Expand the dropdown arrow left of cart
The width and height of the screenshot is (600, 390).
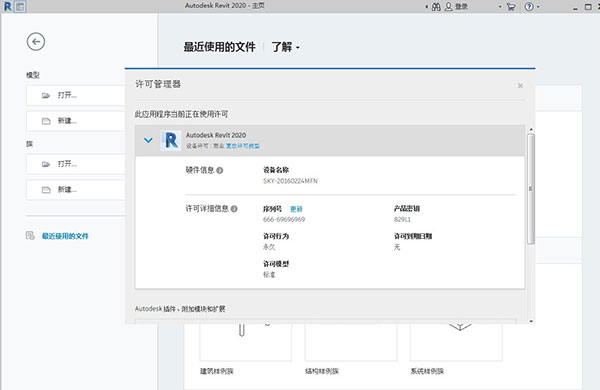500,7
